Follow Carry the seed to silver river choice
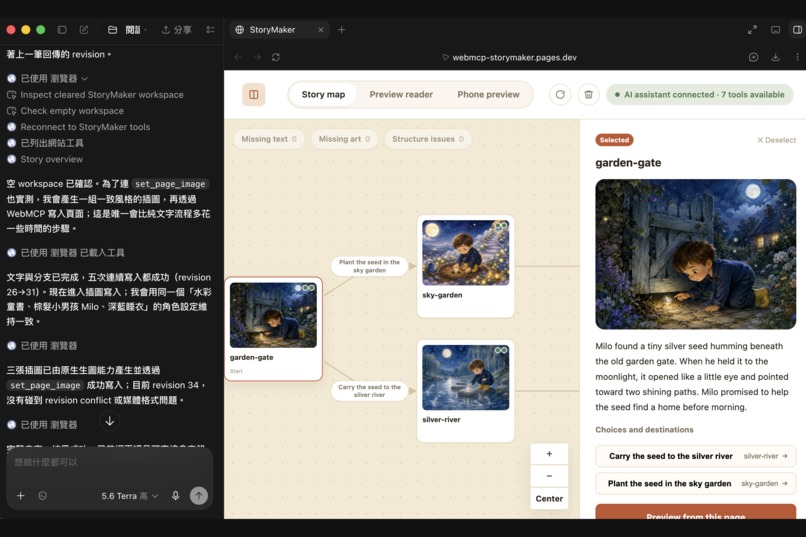Screen dimensions: 806x537 (x=695, y=456)
